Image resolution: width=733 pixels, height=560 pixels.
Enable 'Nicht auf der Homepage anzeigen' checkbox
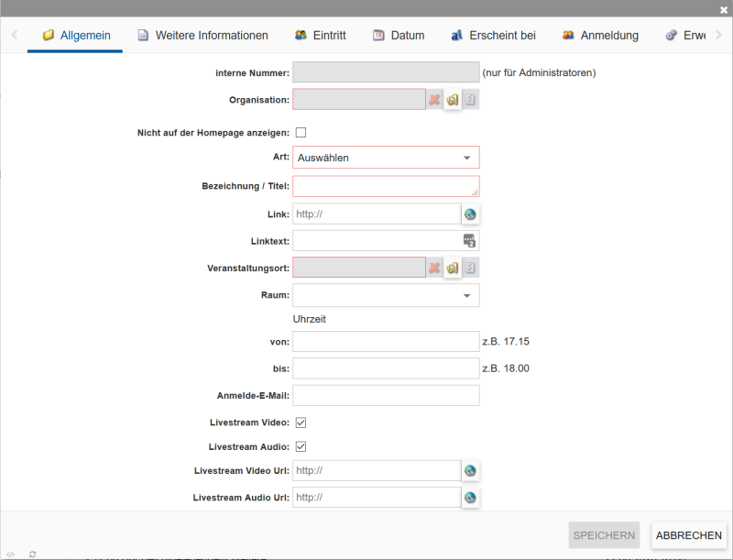click(x=301, y=133)
